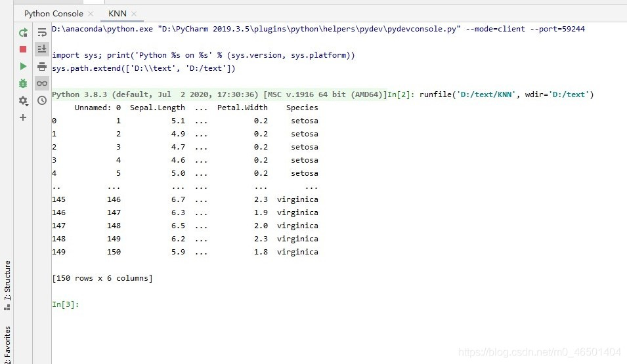Toggle soft-wrap for console output
Screen dimensions: 627x364
(x=42, y=32)
